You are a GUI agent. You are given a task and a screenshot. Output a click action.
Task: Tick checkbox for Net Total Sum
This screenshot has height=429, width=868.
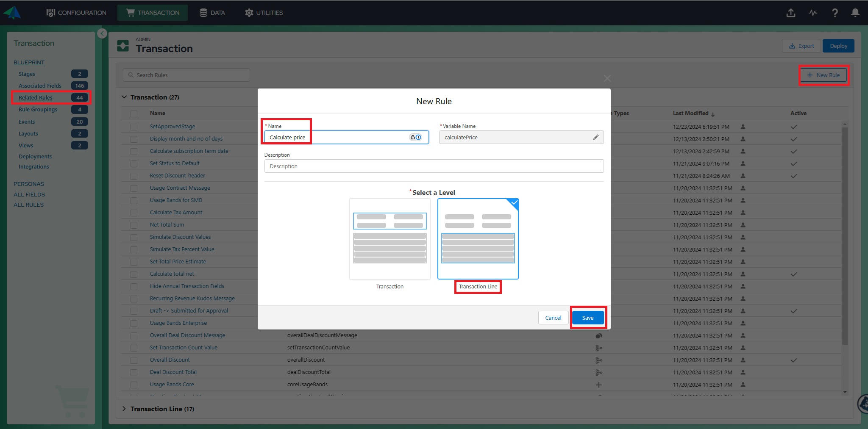[x=134, y=225]
